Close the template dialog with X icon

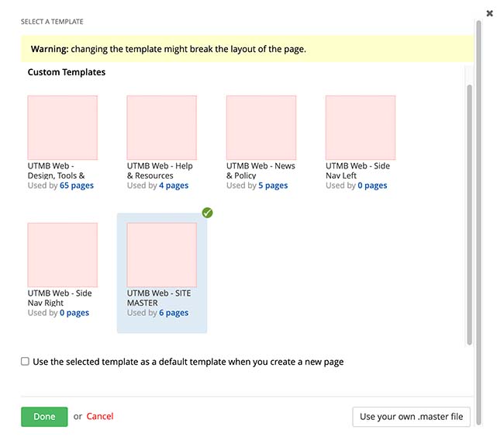click(489, 13)
